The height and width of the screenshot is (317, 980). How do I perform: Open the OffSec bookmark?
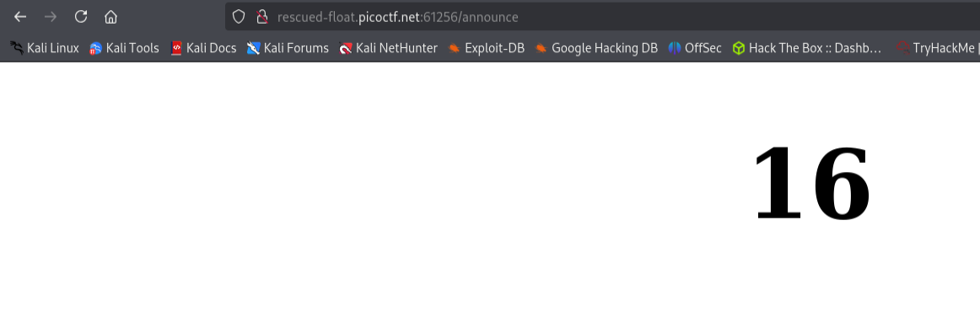[x=694, y=47]
